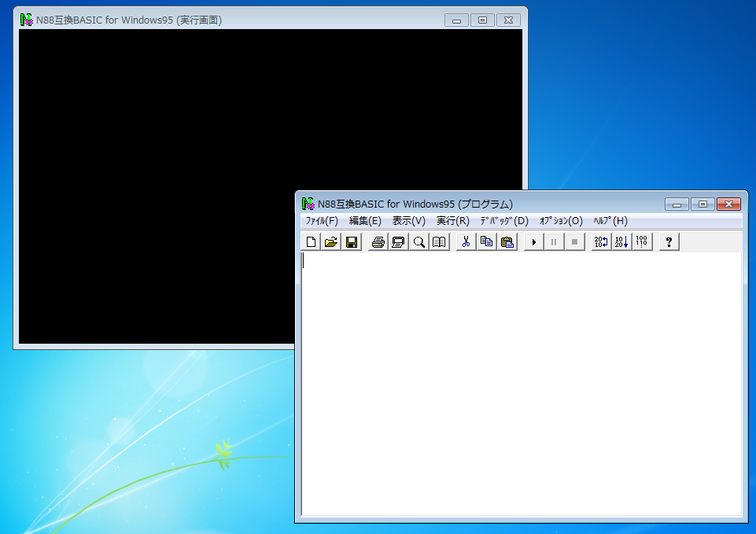Open the デバッグ(D) menu
Screen dimensions: 756x534
(504, 221)
